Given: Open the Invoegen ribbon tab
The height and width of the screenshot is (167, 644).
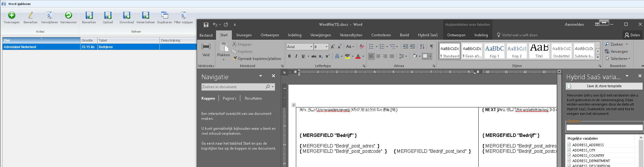Looking at the screenshot, I should [244, 35].
